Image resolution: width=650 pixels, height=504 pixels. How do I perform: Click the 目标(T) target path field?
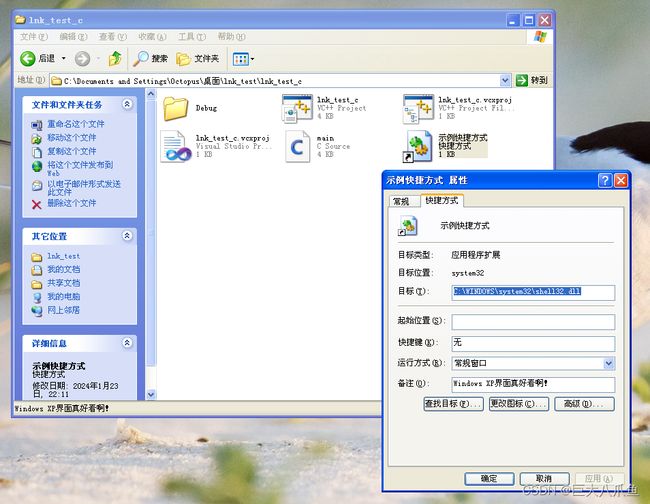pyautogui.click(x=533, y=292)
